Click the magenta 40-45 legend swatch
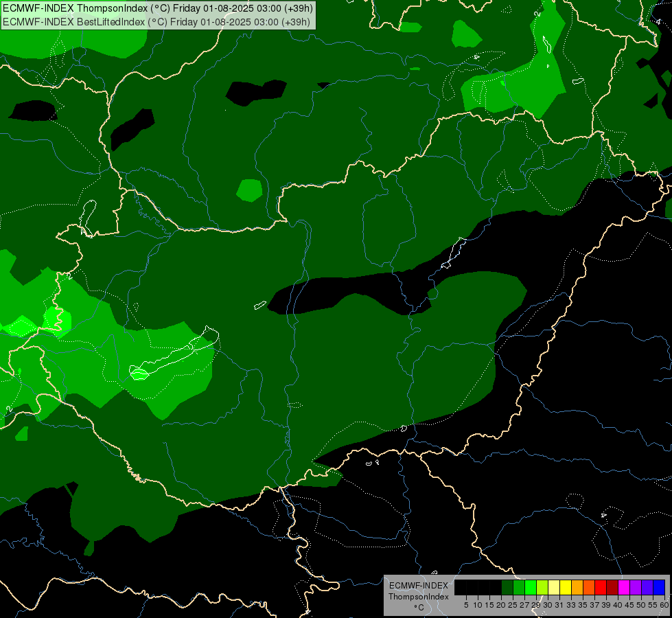The width and height of the screenshot is (672, 618). [624, 588]
